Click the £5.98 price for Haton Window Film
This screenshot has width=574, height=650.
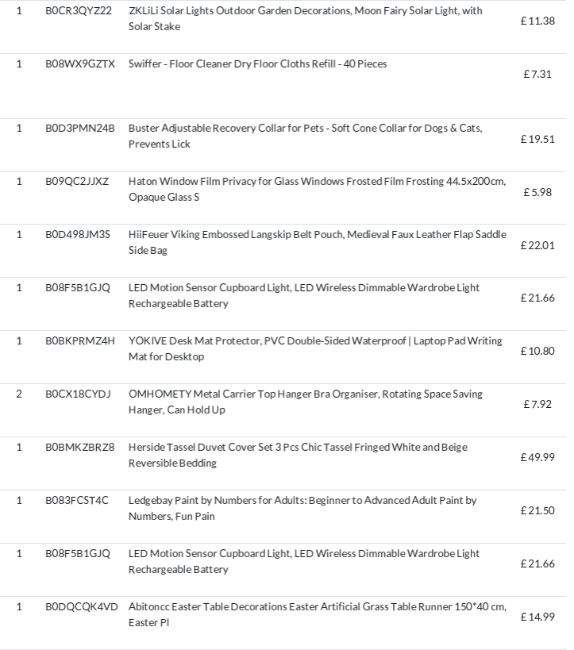[537, 192]
